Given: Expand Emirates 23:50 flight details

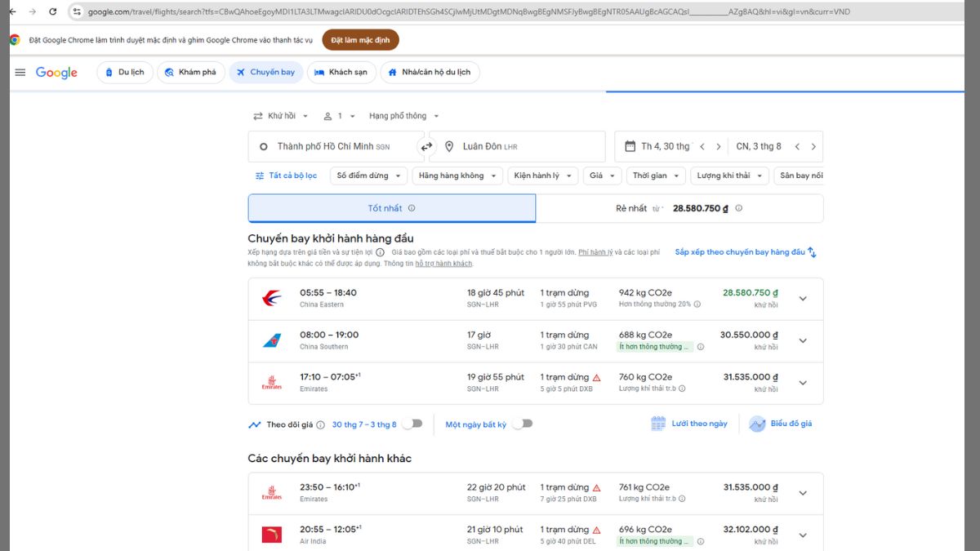Looking at the screenshot, I should (x=803, y=493).
